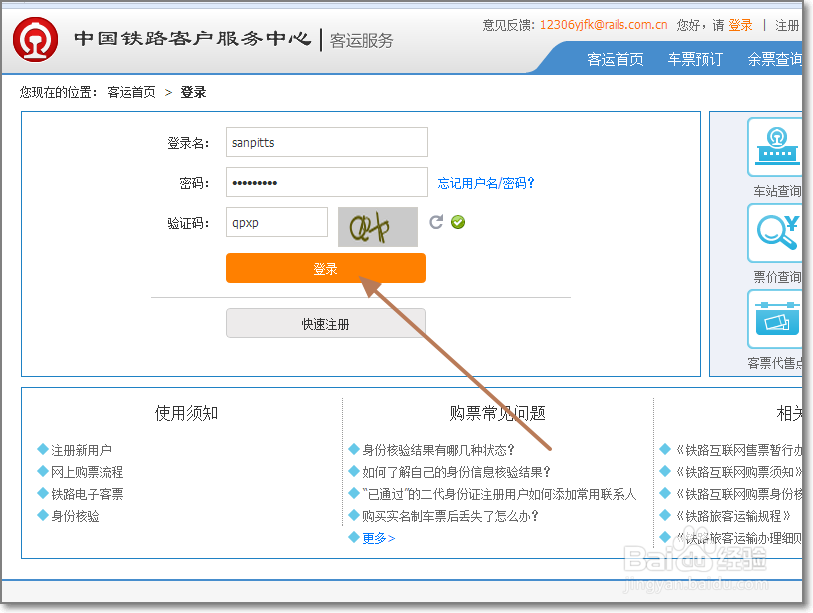Refresh the captcha with the reload icon
This screenshot has height=613, width=813.
(x=436, y=222)
